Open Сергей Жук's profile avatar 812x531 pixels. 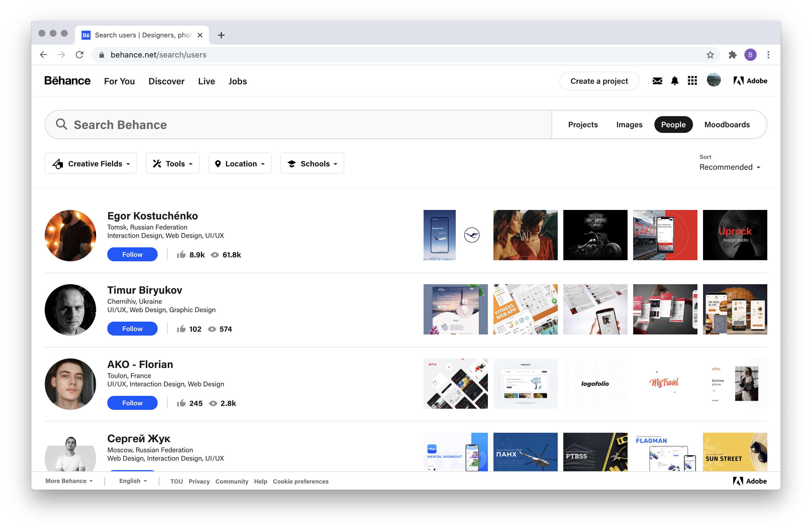click(x=70, y=452)
